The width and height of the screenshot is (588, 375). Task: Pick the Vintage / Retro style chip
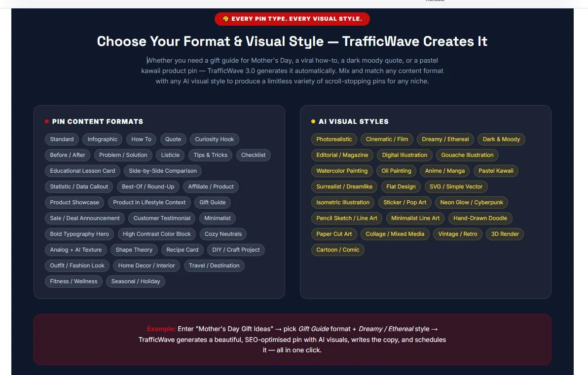coord(458,233)
